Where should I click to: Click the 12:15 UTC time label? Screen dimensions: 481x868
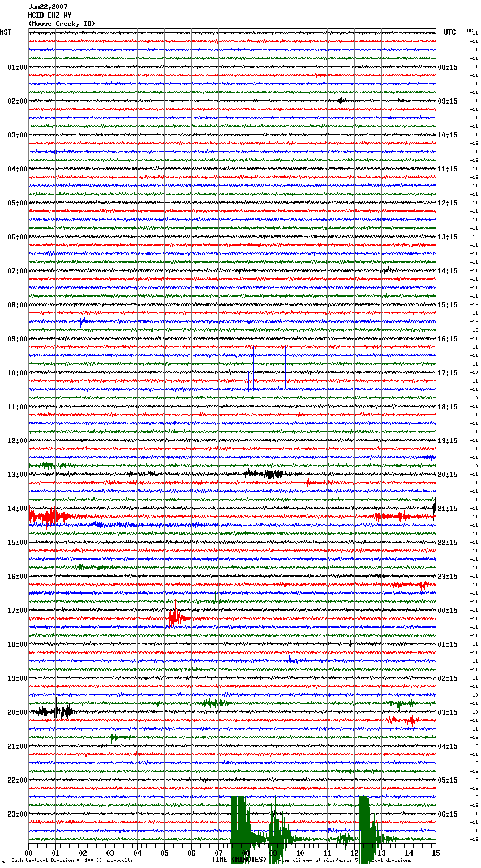448,203
